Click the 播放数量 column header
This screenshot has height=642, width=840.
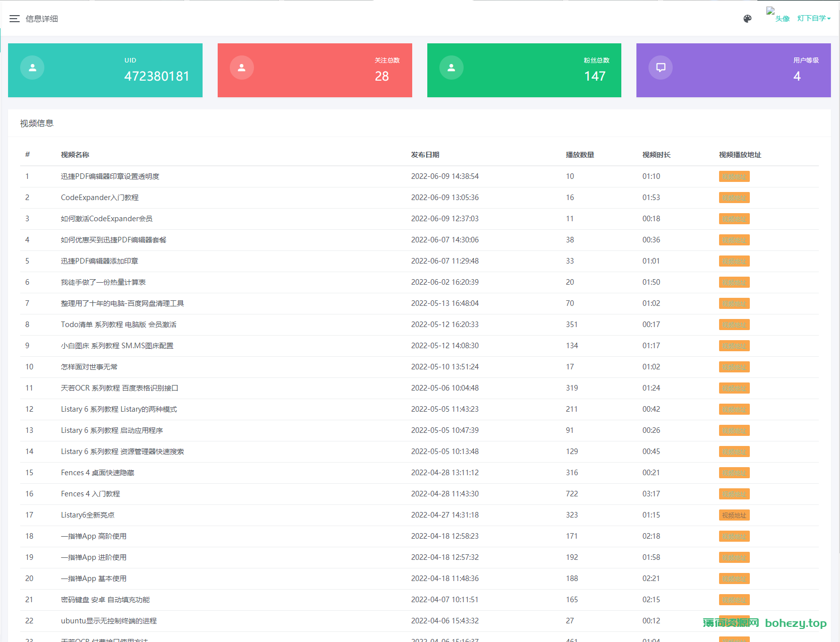pyautogui.click(x=580, y=155)
